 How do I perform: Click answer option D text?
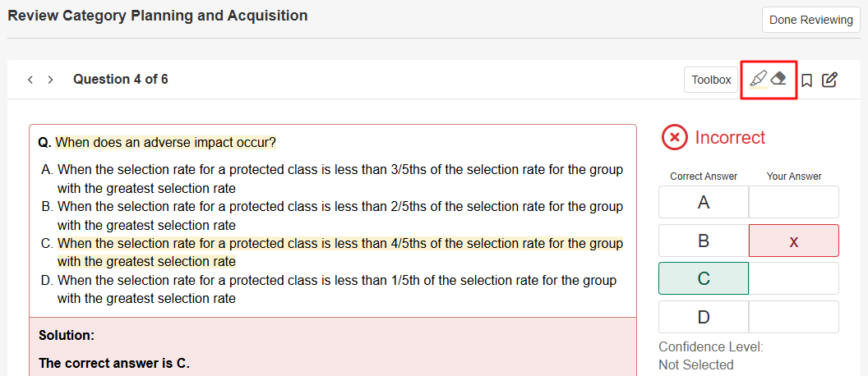pos(336,281)
